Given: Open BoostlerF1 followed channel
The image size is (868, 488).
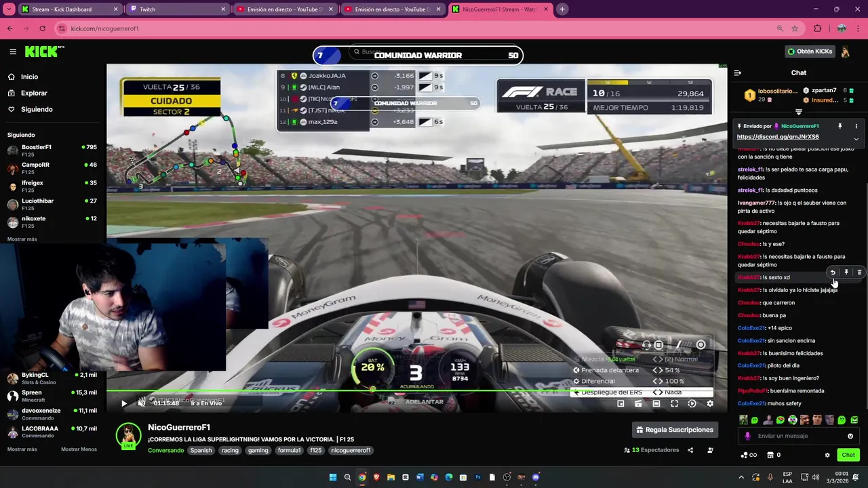Looking at the screenshot, I should [53, 150].
